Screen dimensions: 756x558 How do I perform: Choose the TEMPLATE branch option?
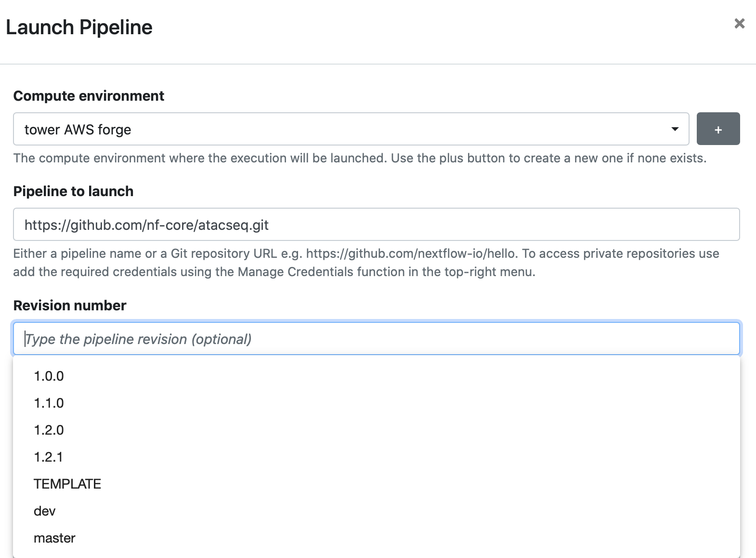[67, 484]
